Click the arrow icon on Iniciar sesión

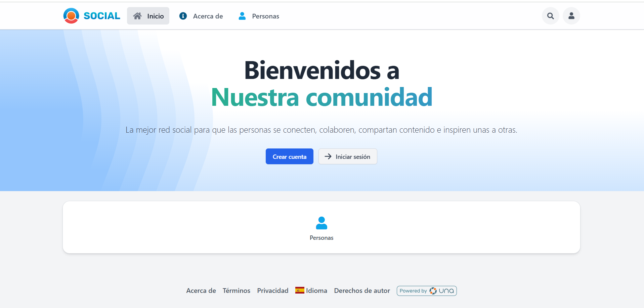coord(328,157)
